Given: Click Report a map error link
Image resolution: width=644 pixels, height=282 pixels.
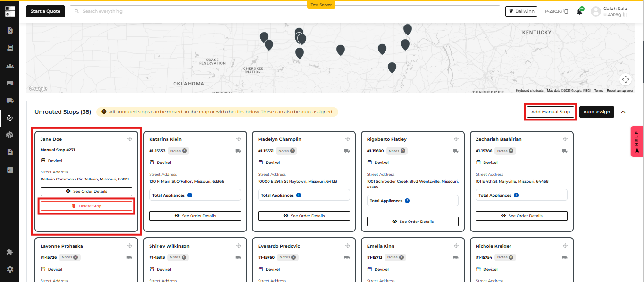Looking at the screenshot, I should pyautogui.click(x=620, y=90).
